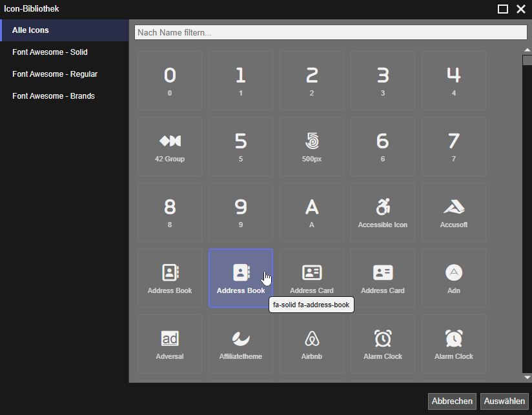Show the Alle Icons category
The width and height of the screenshot is (532, 415).
click(65, 30)
